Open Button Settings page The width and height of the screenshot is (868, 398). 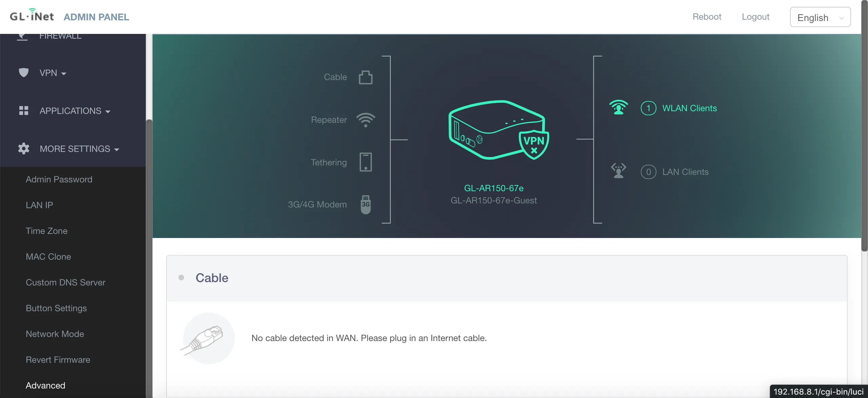click(x=56, y=308)
